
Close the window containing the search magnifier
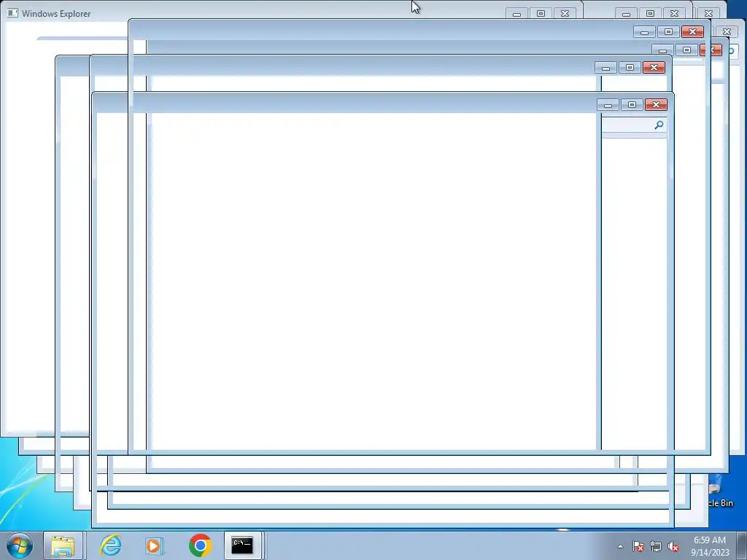[656, 105]
